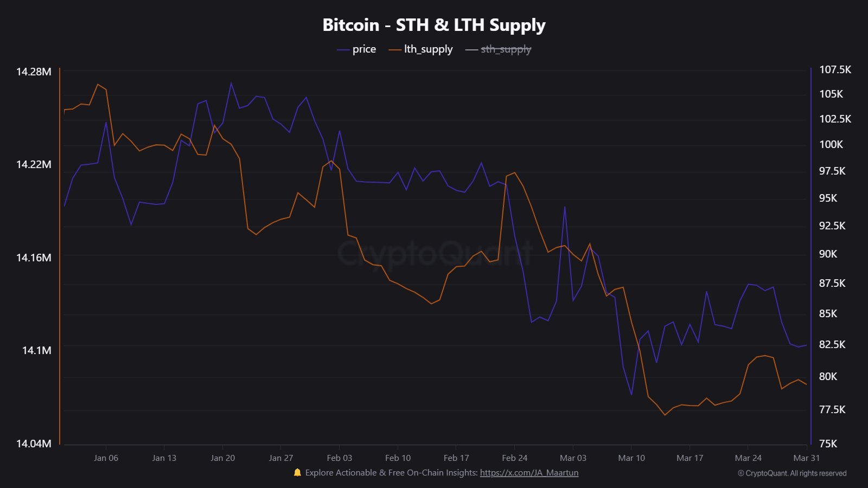Click the Explore Actionable & Free On-Chain Insights text

pyautogui.click(x=391, y=473)
